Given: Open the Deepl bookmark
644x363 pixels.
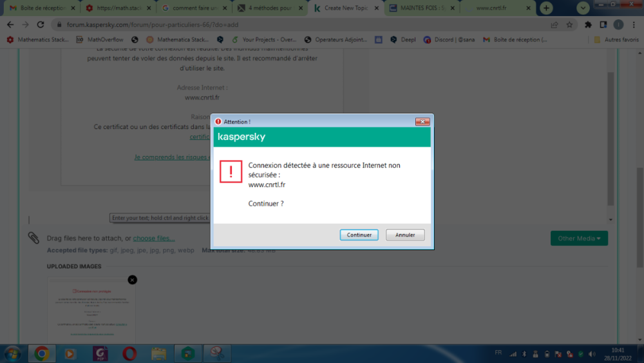Looking at the screenshot, I should point(403,39).
